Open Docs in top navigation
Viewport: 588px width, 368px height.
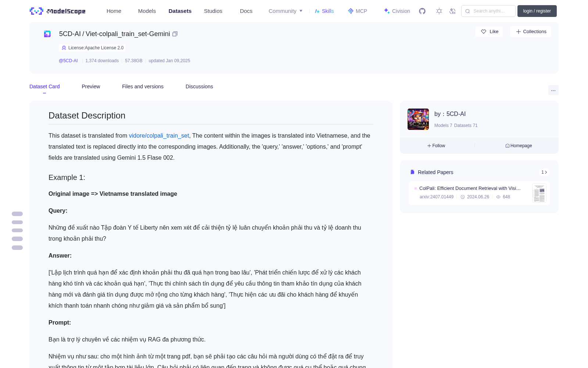pos(246,11)
